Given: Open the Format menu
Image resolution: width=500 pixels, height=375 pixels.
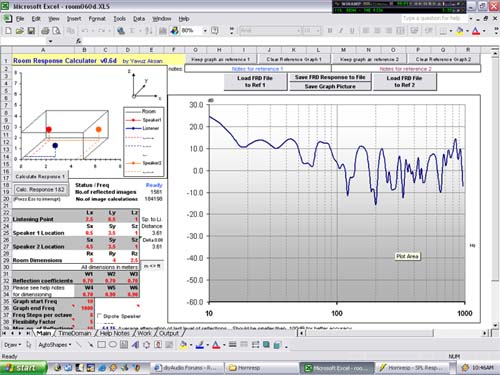Looking at the screenshot, I should coord(97,19).
